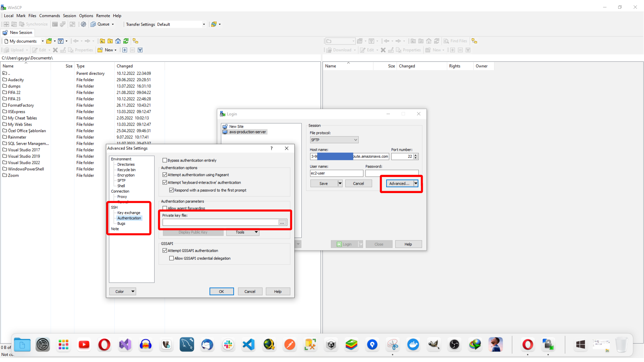
Task: Toggle Attempt keyboard-interactive authentication checkbox
Action: coord(165,183)
